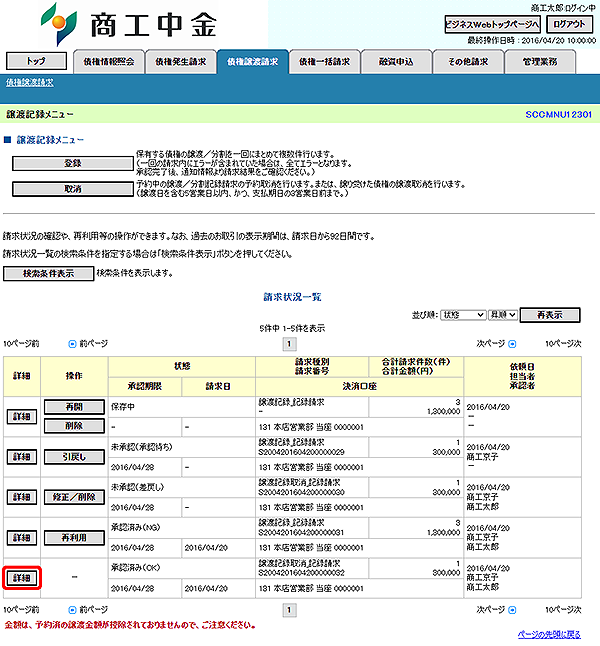Open the 融資申込 tab
The width and height of the screenshot is (600, 646).
coord(396,62)
